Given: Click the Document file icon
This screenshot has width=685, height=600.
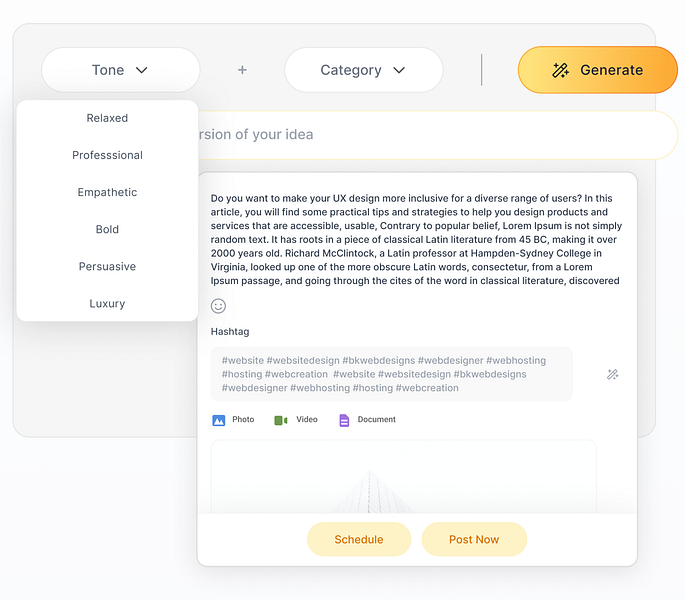Looking at the screenshot, I should [x=343, y=420].
